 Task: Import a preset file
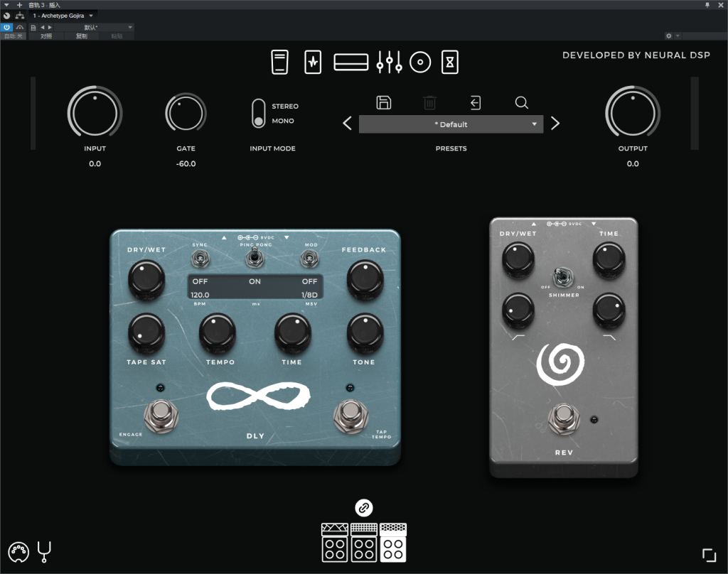476,102
